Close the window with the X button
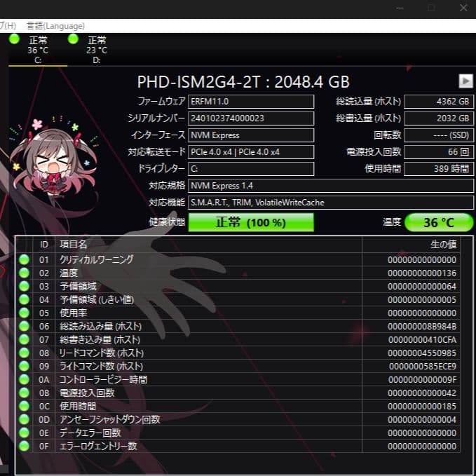Screen dimensions: 476x476 pos(463,8)
